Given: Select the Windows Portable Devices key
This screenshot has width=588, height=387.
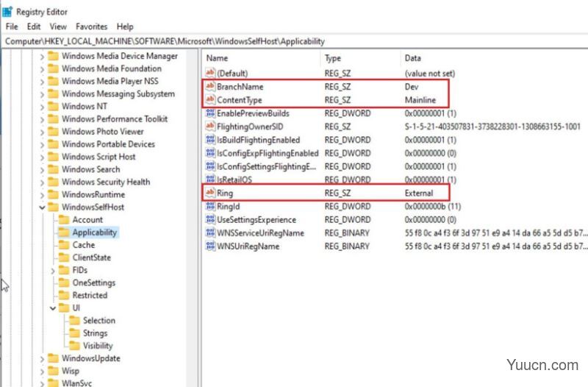Looking at the screenshot, I should (x=108, y=144).
